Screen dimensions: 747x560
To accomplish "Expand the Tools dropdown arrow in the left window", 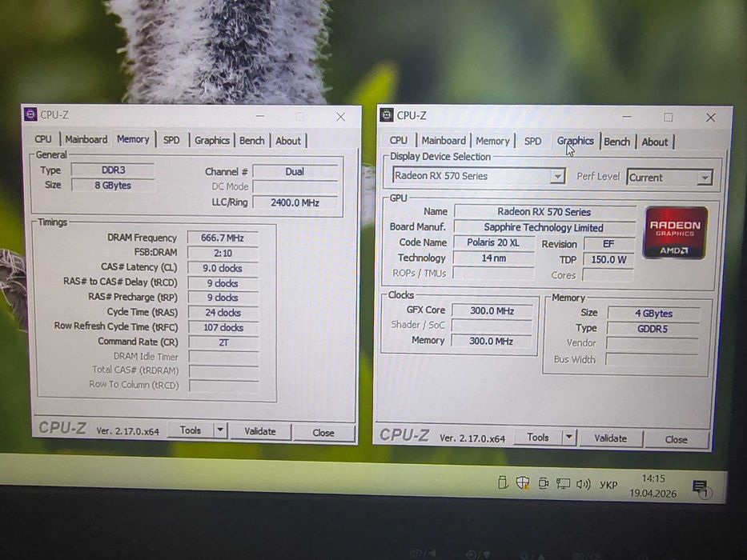I will [220, 430].
